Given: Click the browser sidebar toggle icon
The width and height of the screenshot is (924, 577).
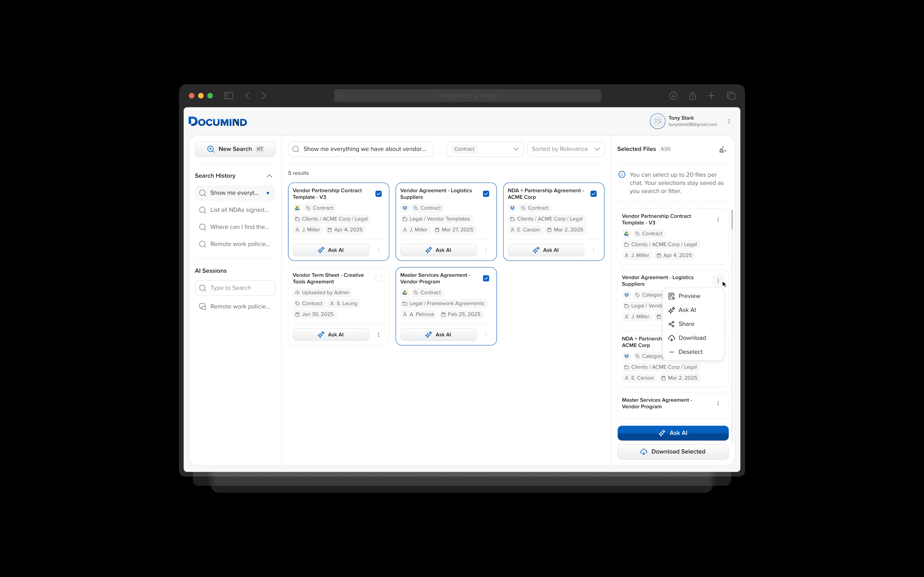Looking at the screenshot, I should [228, 96].
